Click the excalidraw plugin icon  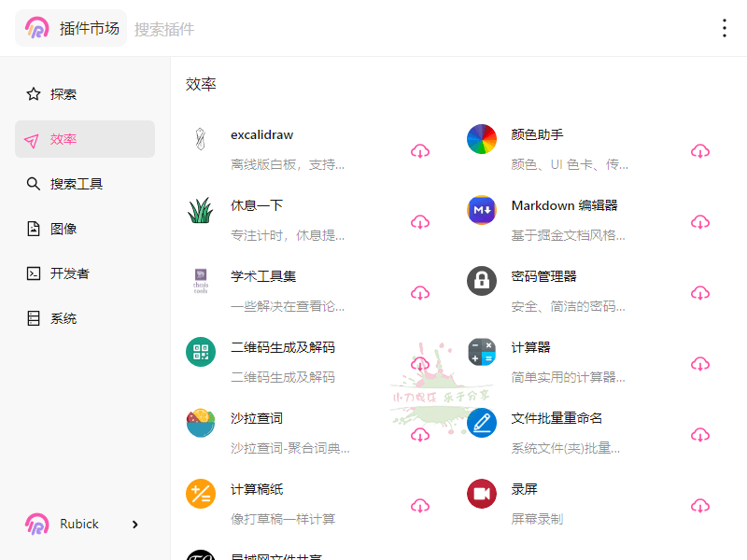click(200, 140)
